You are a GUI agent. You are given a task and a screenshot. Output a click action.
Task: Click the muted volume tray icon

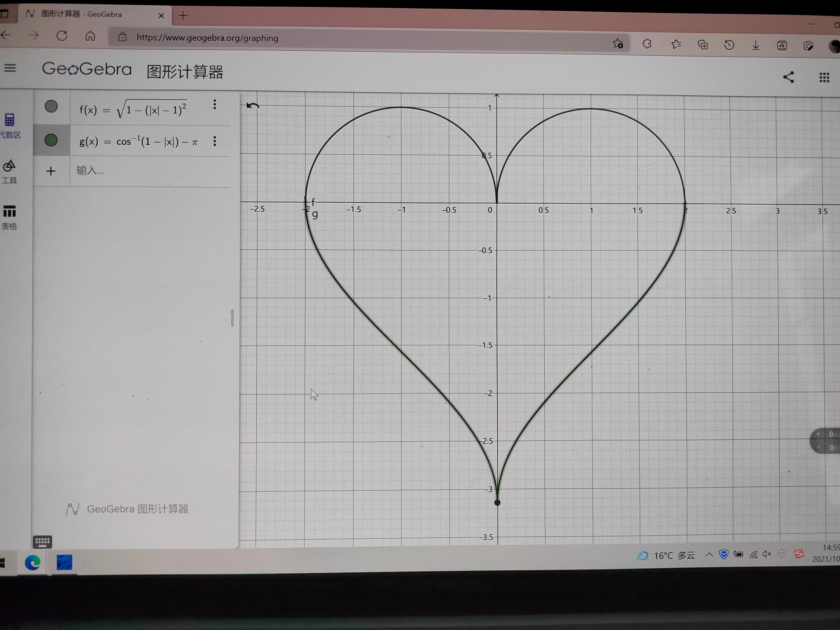click(767, 554)
